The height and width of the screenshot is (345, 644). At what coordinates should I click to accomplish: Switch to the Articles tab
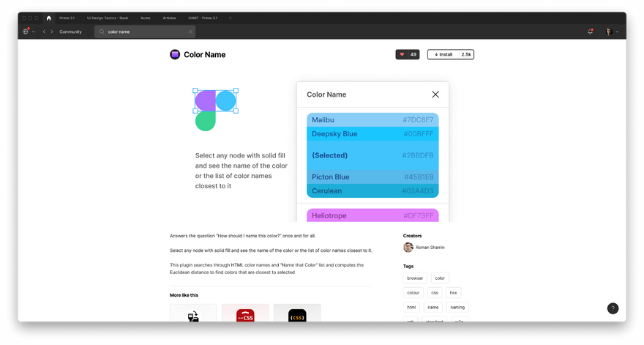[x=169, y=18]
